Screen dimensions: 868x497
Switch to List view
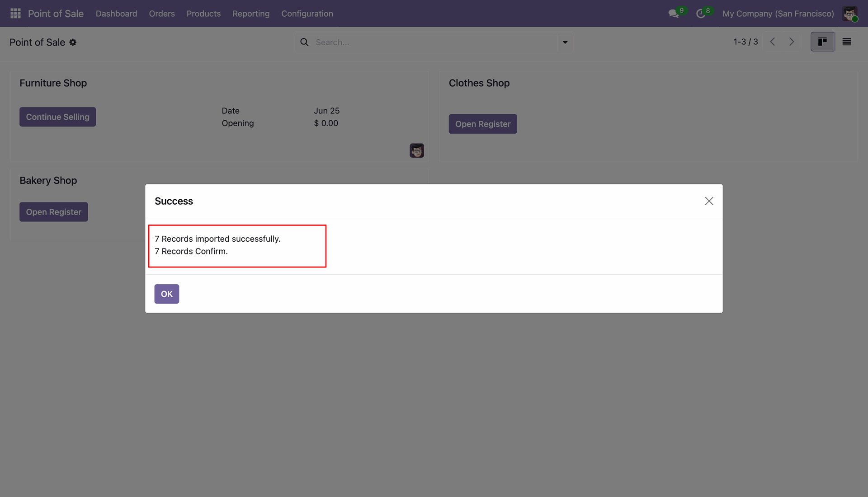(847, 42)
